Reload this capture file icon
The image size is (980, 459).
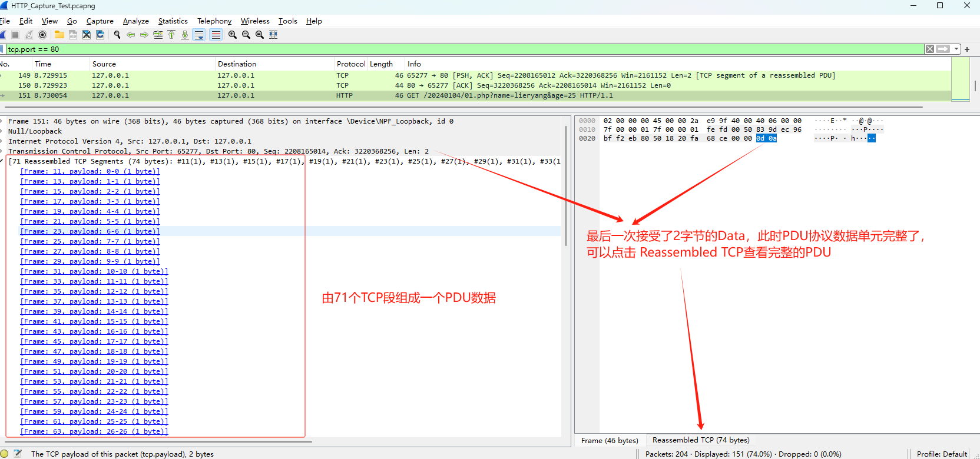click(x=100, y=35)
